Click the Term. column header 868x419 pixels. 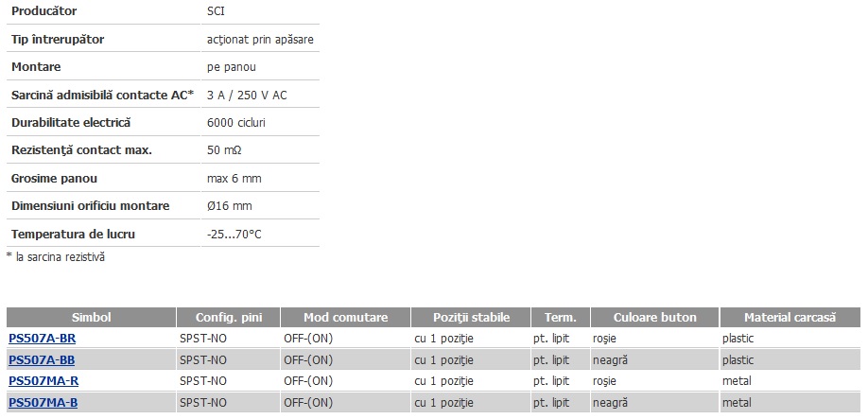(x=561, y=317)
